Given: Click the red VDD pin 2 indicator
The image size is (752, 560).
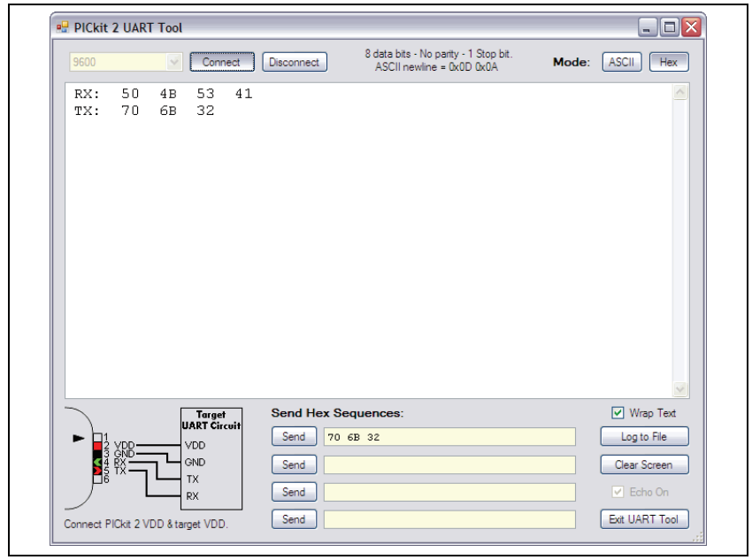Looking at the screenshot, I should [97, 446].
